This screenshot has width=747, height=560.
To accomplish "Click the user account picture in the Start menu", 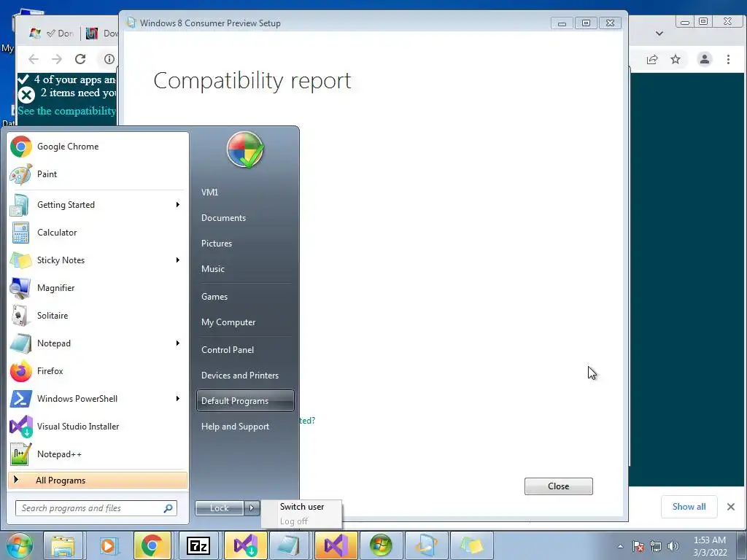I will coord(245,150).
